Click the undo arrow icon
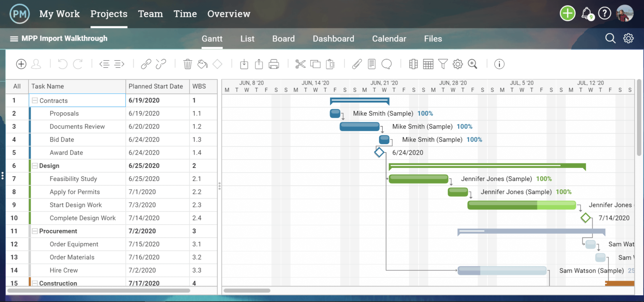Image resolution: width=644 pixels, height=302 pixels. [63, 64]
